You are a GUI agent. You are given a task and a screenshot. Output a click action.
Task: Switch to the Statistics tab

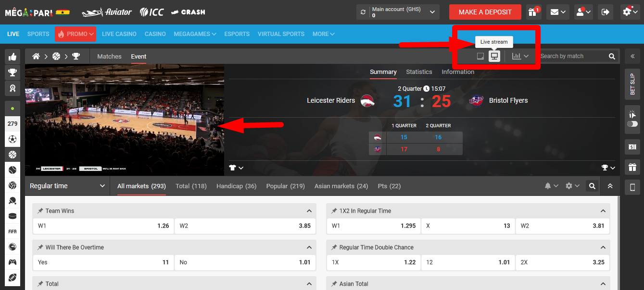(x=418, y=72)
